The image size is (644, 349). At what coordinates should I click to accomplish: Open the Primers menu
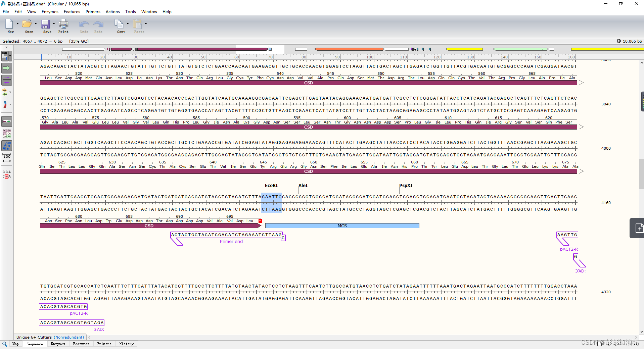93,11
